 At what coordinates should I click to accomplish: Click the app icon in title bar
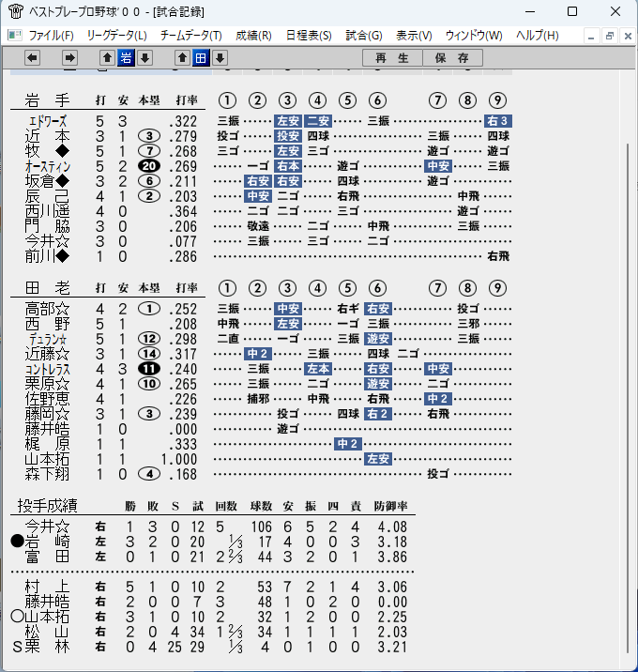16,11
